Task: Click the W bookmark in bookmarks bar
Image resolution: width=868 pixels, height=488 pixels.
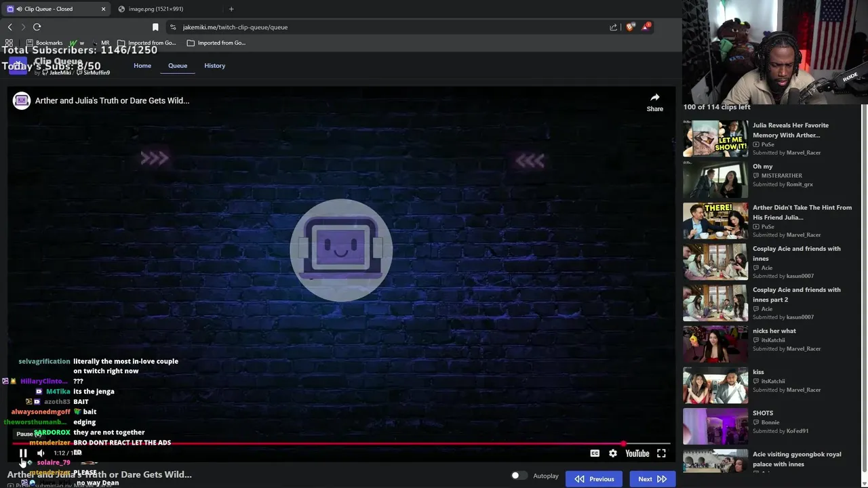Action: 77,43
